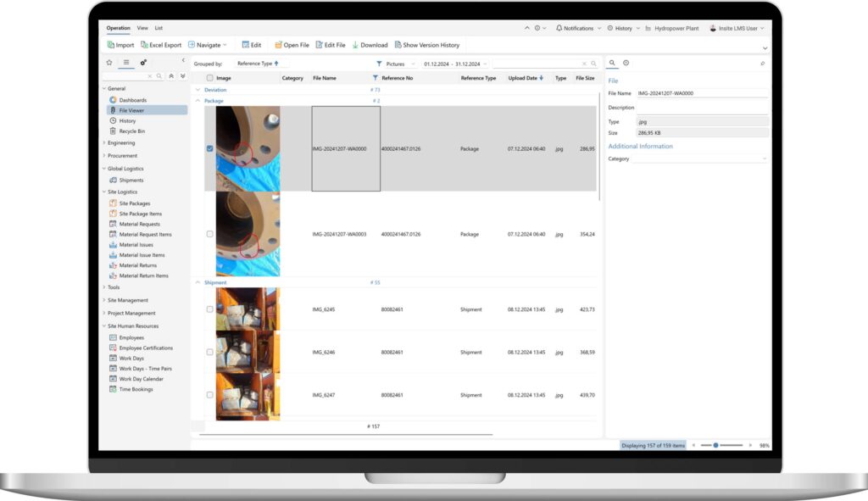Image resolution: width=868 pixels, height=501 pixels.
Task: Open the Notifications dropdown
Action: 578,28
